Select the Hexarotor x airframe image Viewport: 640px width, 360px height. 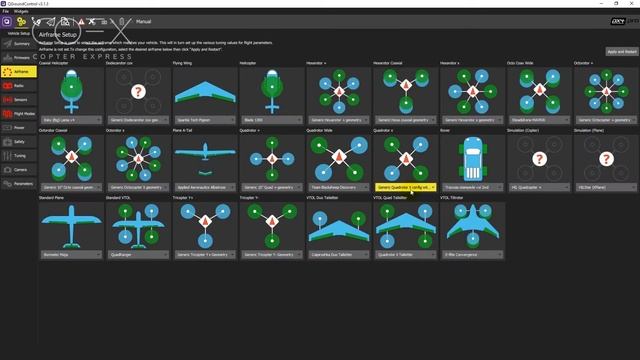click(473, 91)
